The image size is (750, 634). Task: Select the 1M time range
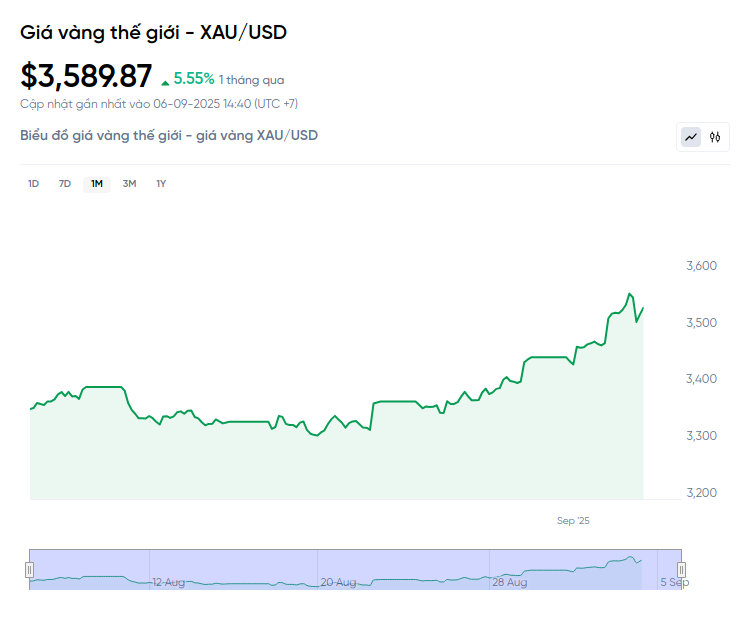pyautogui.click(x=97, y=183)
